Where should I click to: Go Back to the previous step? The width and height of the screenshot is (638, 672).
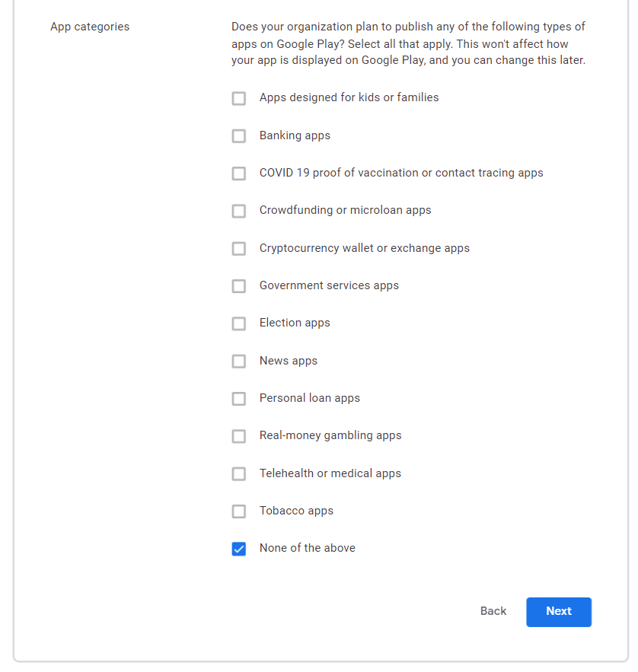pyautogui.click(x=493, y=612)
